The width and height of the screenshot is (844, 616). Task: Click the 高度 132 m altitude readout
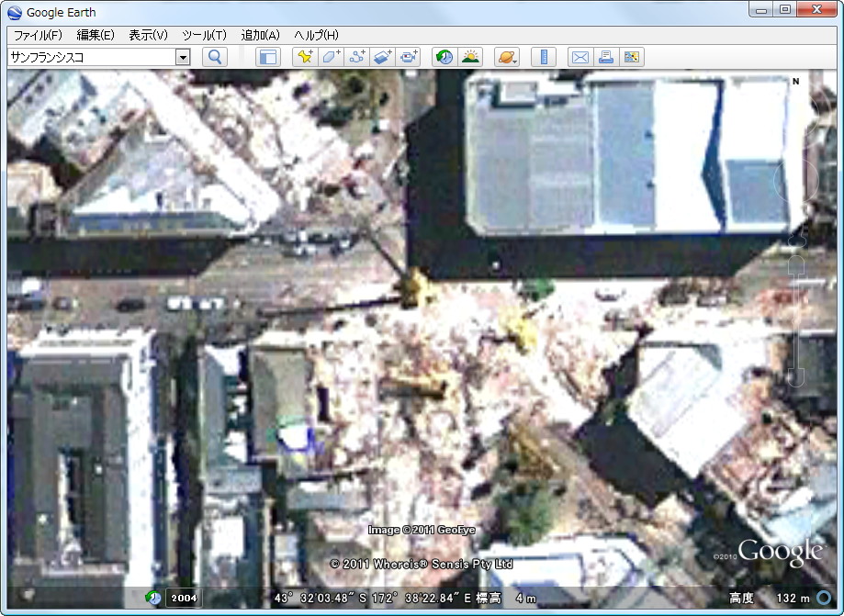tap(770, 598)
